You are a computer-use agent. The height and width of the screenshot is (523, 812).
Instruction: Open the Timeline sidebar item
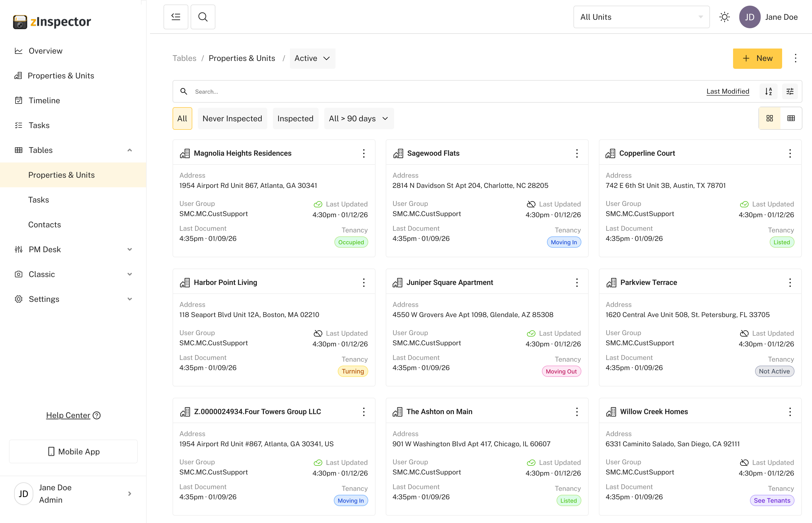point(44,100)
